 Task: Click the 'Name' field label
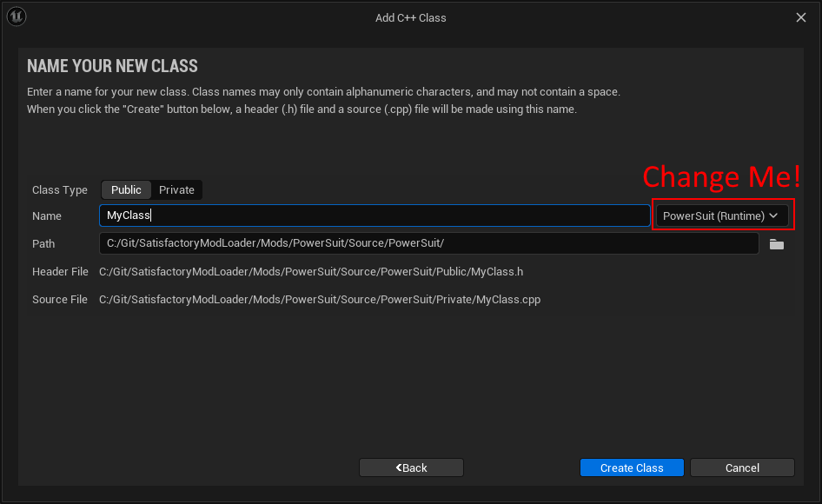coord(47,216)
